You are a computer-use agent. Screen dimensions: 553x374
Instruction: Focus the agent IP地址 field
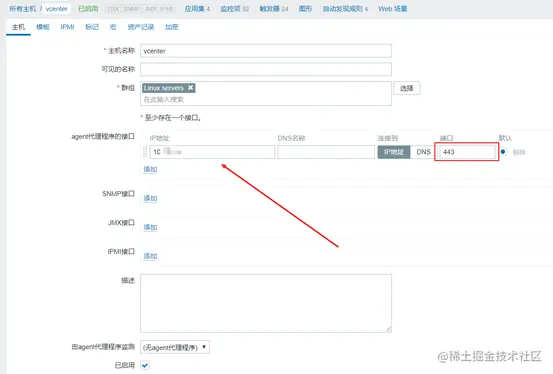[x=212, y=152]
